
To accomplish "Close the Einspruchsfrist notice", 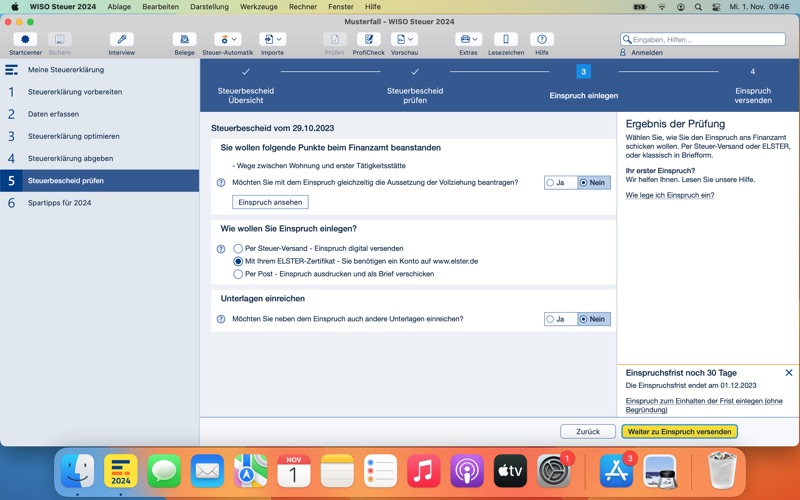I will point(789,372).
